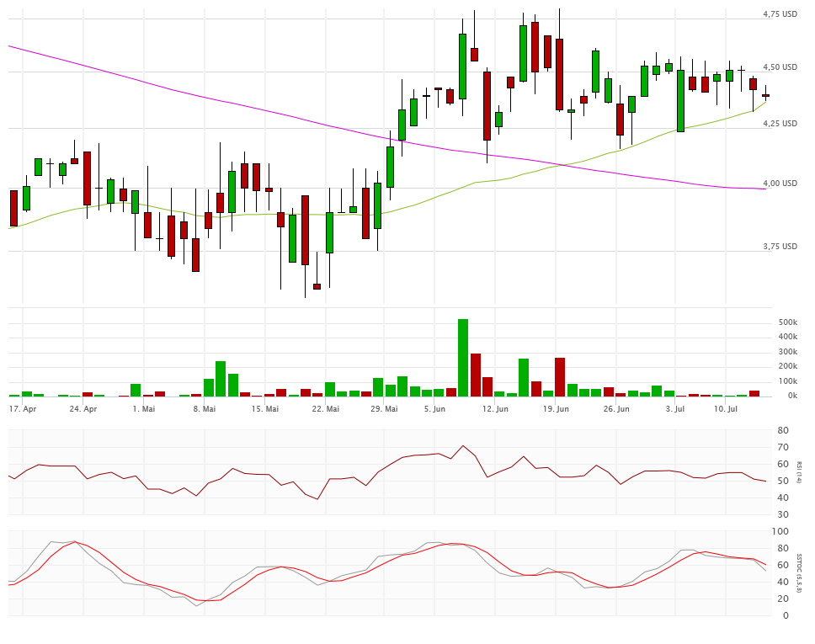The width and height of the screenshot is (815, 644).
Task: Click the 4,75 USD price axis label
Action: click(x=780, y=14)
